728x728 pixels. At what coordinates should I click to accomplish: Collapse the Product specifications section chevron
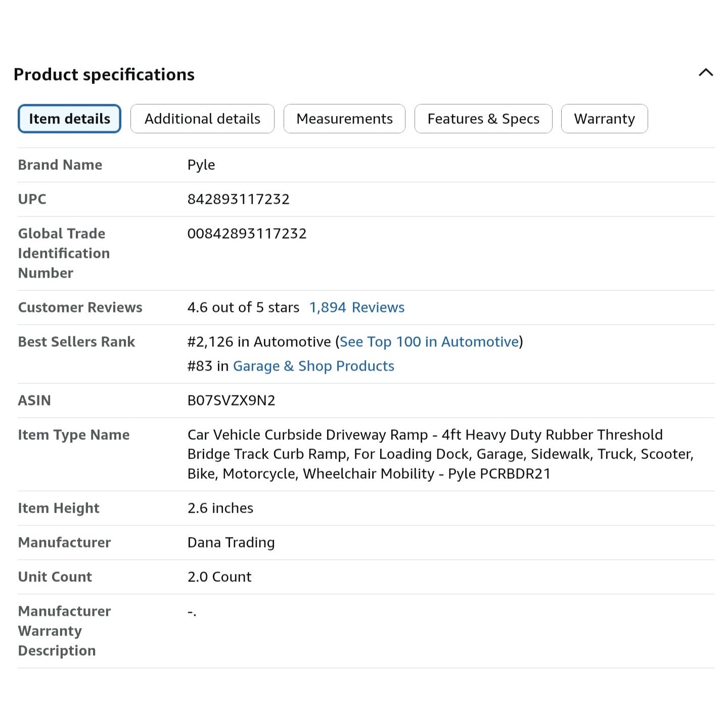(706, 73)
